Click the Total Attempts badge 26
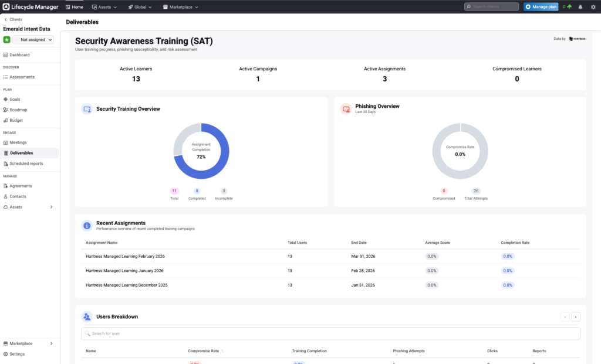This screenshot has width=601, height=364. point(476,191)
